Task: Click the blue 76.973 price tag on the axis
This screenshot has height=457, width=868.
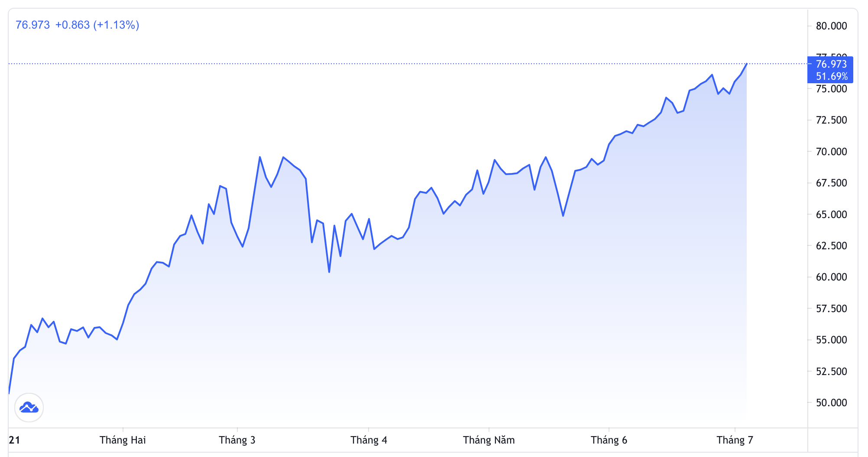Action: point(831,64)
